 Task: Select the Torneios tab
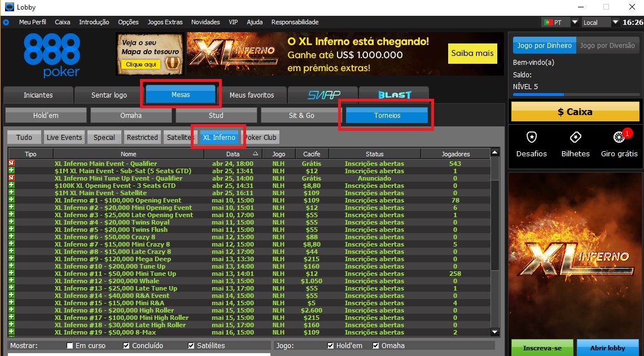point(387,116)
